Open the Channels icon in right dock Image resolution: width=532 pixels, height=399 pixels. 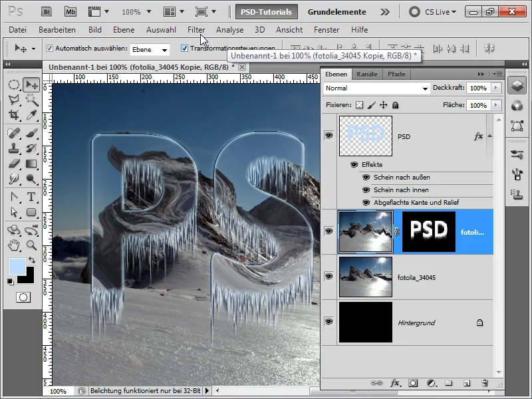(x=517, y=106)
